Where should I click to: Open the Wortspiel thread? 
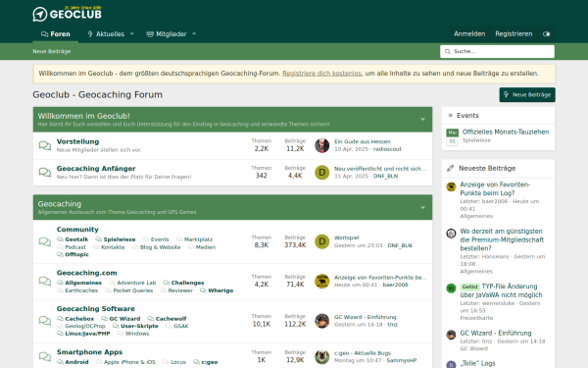(347, 237)
